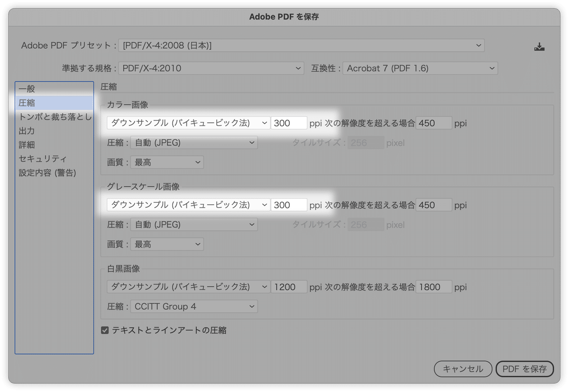569x392 pixels.
Task: Click the save preset download icon
Action: pos(539,46)
